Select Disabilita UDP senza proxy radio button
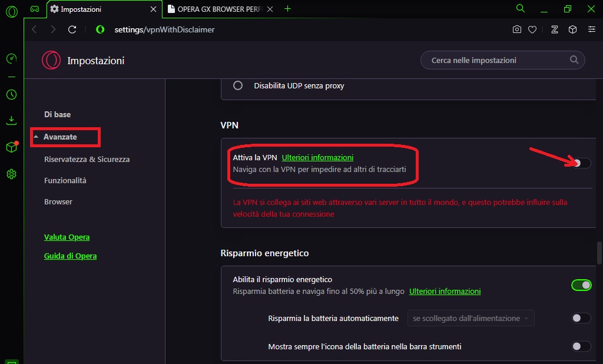The image size is (603, 364). coord(238,85)
